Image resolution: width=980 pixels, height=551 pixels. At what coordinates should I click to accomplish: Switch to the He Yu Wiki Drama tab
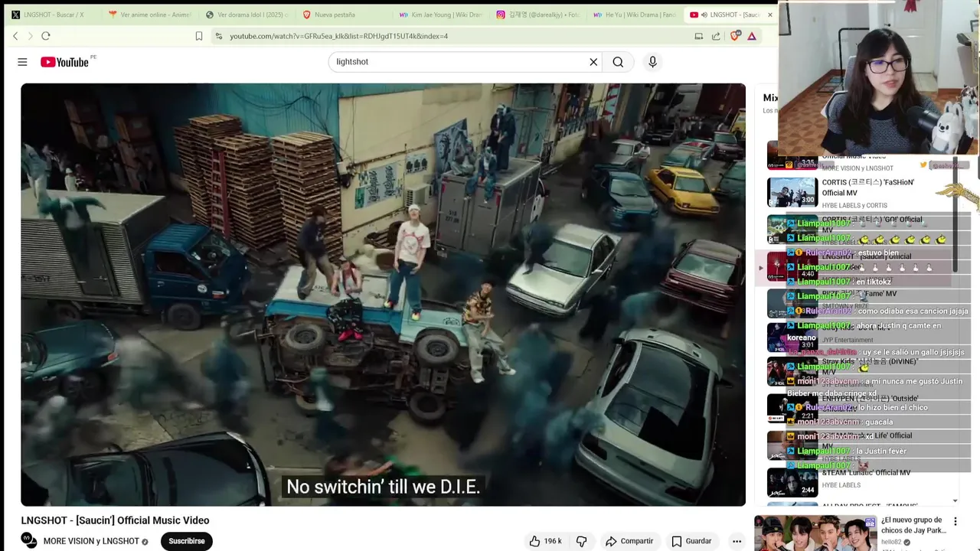tap(634, 15)
